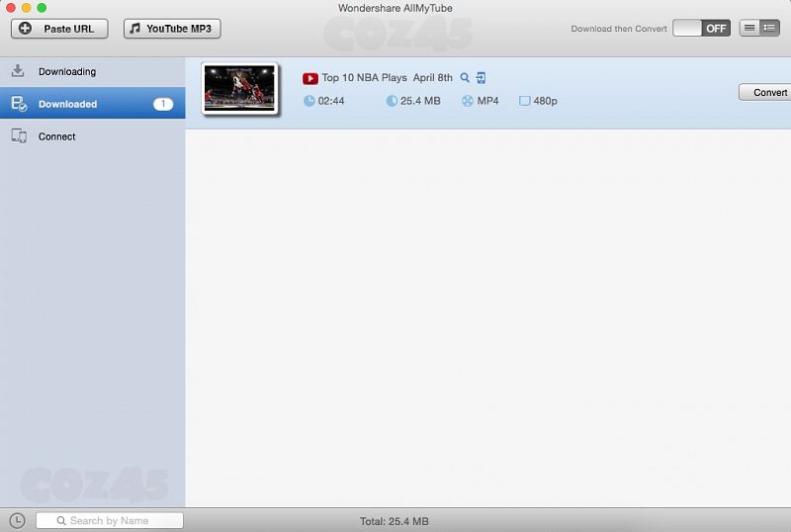The width and height of the screenshot is (791, 532).
Task: Click the transfer-to-device icon after the title
Action: (481, 78)
